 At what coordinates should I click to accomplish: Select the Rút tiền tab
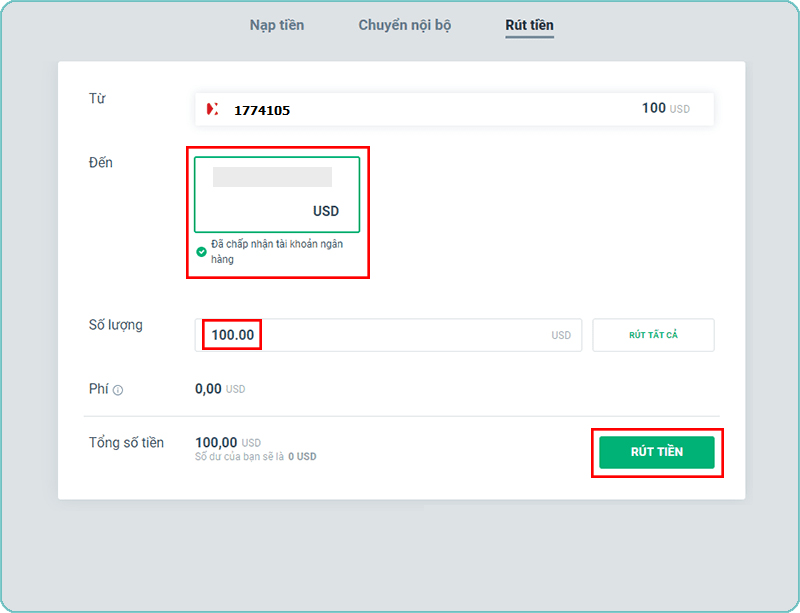529,25
